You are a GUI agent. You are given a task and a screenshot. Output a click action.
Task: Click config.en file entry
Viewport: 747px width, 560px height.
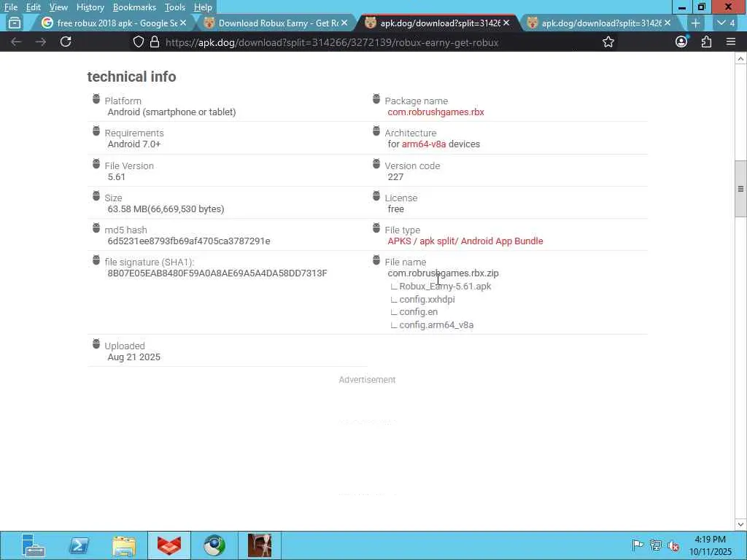tap(418, 312)
